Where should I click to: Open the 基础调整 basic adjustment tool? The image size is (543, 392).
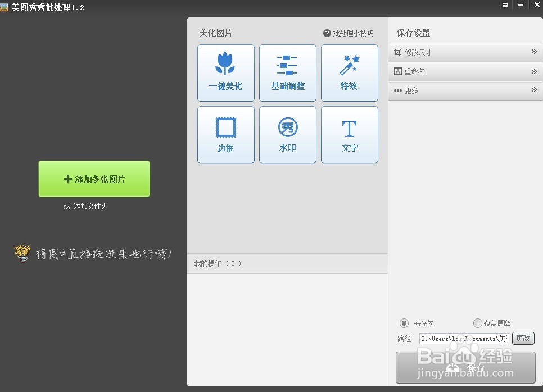click(x=288, y=73)
